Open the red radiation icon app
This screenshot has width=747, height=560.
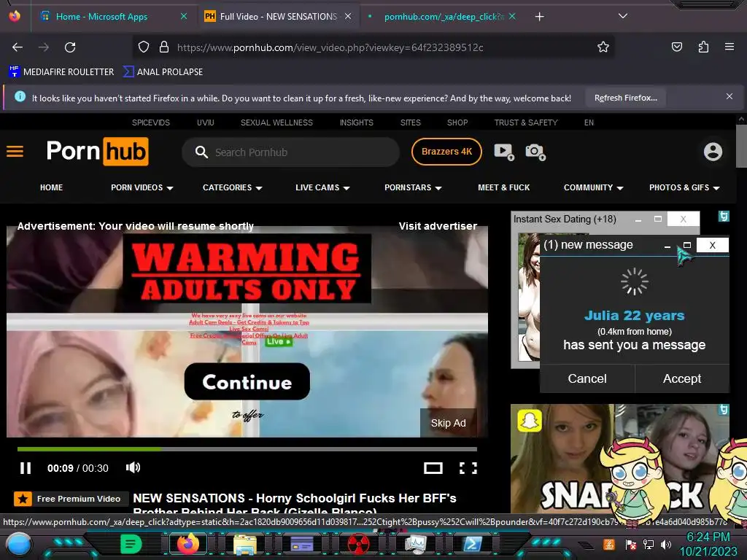(x=358, y=544)
